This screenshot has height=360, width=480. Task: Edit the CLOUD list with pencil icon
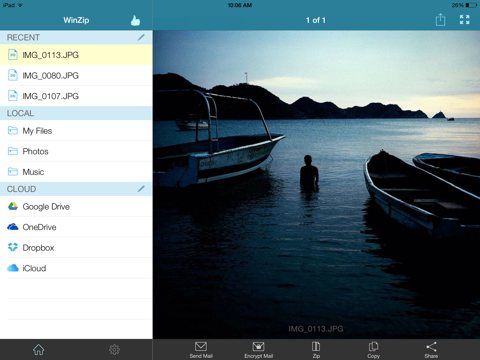pos(141,189)
